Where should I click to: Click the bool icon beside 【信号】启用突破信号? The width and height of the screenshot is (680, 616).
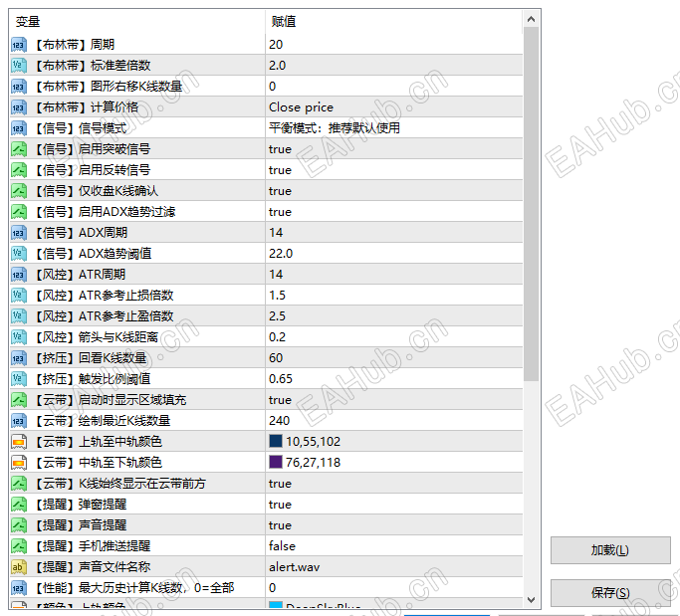click(19, 149)
